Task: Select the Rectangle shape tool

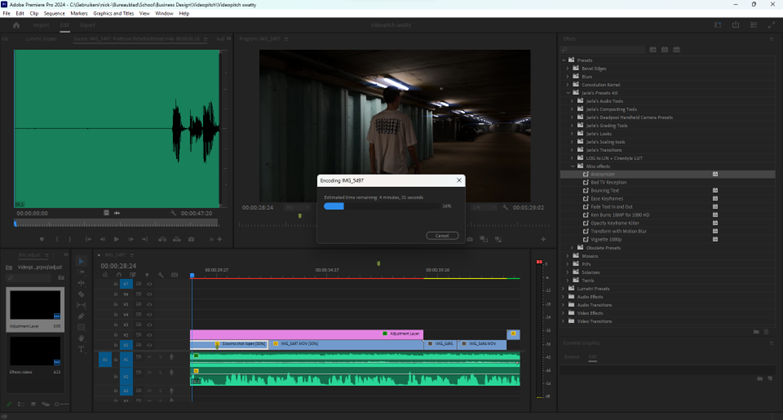Action: click(x=81, y=327)
